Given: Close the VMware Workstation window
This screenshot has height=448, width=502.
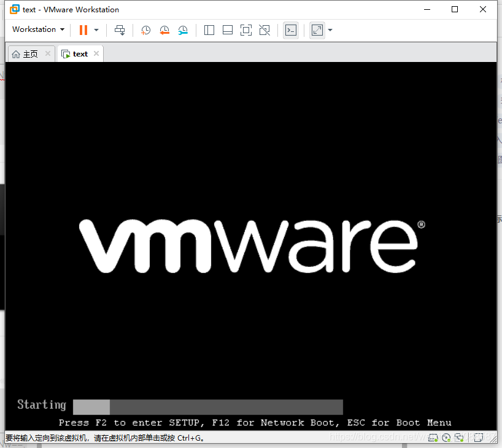Looking at the screenshot, I should (483, 9).
